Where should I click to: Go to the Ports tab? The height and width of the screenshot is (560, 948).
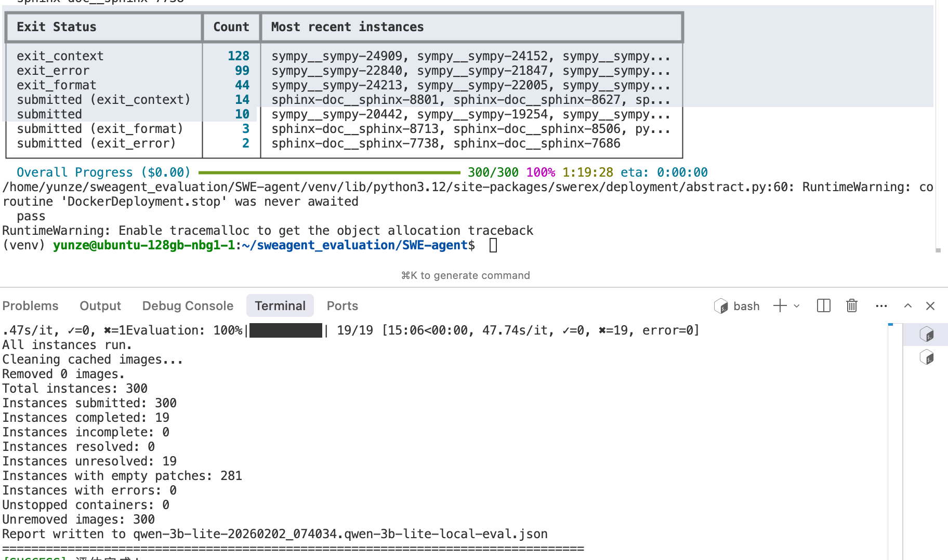342,306
